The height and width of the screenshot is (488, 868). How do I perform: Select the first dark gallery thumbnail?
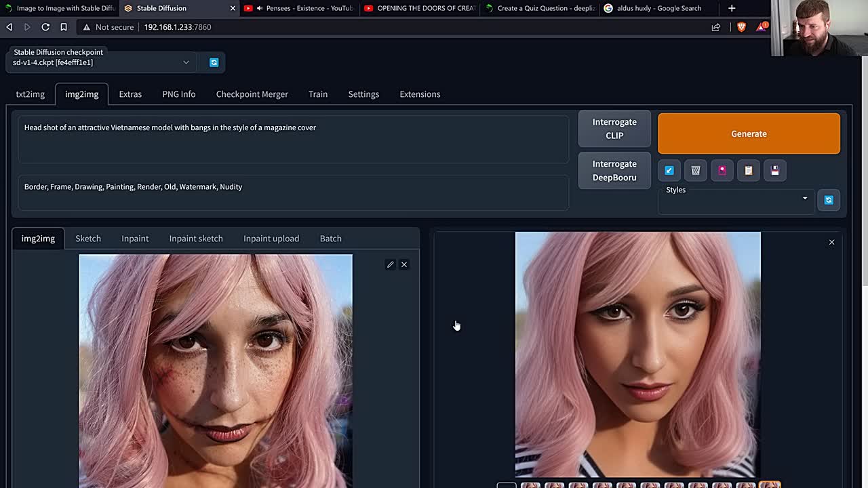507,485
